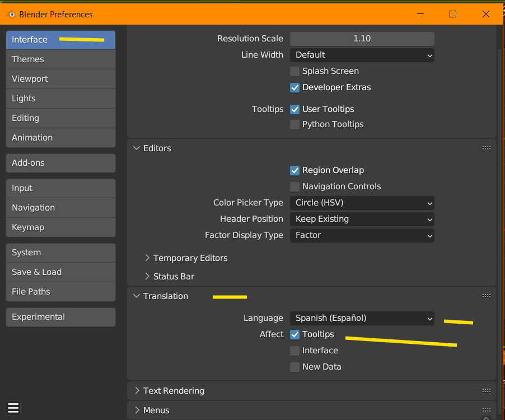Click the Menus panel drag grip dots
The height and width of the screenshot is (420, 505).
486,410
